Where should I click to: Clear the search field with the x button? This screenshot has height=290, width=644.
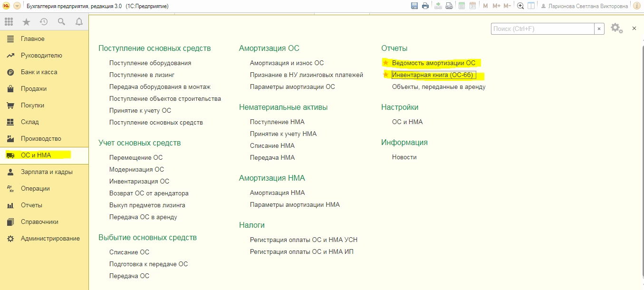point(599,29)
